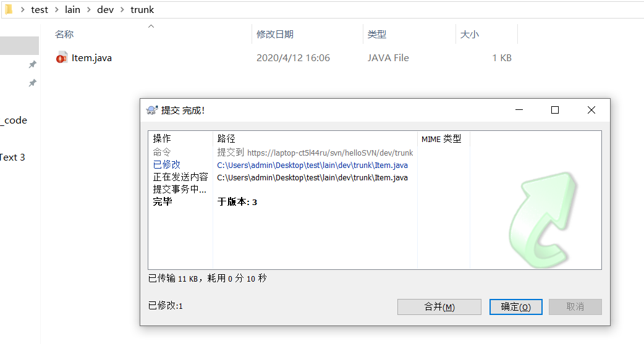Screen dimensions: 644x344
Task: Click the '已传输 11 KB' status line
Action: (207, 279)
